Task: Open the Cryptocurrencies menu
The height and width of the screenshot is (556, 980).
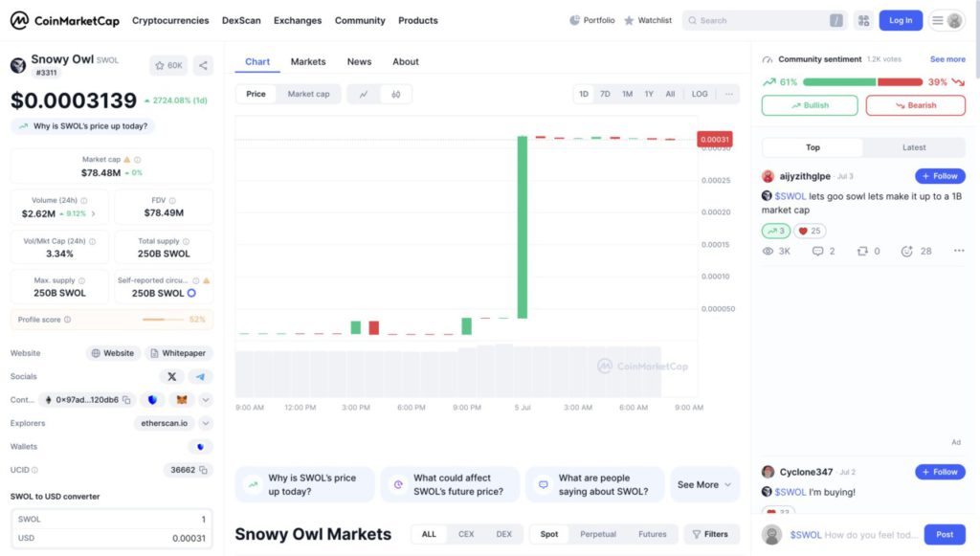Action: [170, 21]
